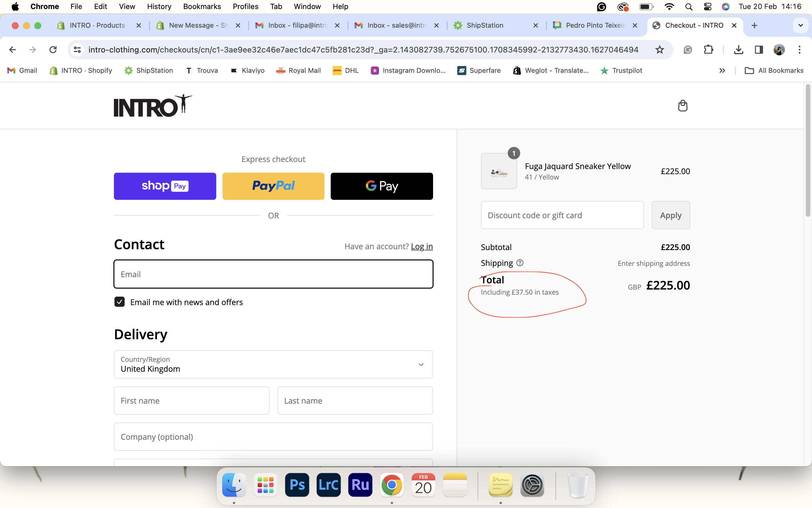Viewport: 812px width, 508px height.
Task: Click the Discount code or gift card field
Action: coord(562,215)
